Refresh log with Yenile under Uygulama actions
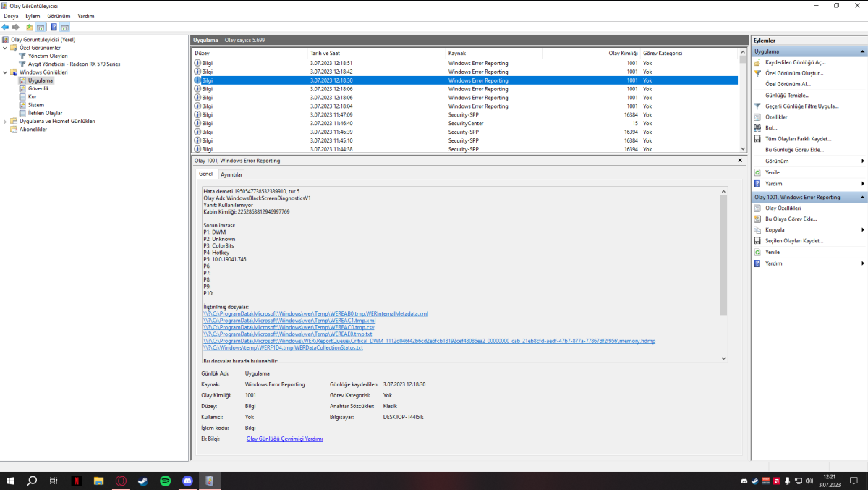The height and width of the screenshot is (490, 868). [x=773, y=172]
